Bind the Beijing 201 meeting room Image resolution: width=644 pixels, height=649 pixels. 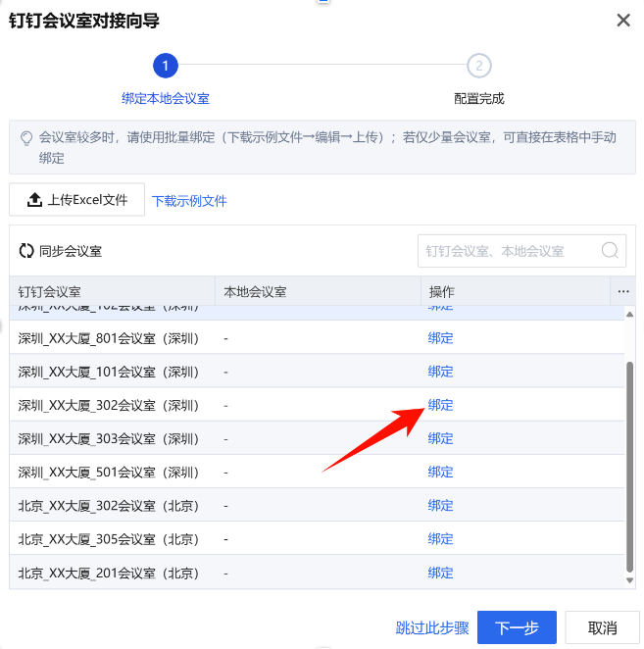click(440, 572)
